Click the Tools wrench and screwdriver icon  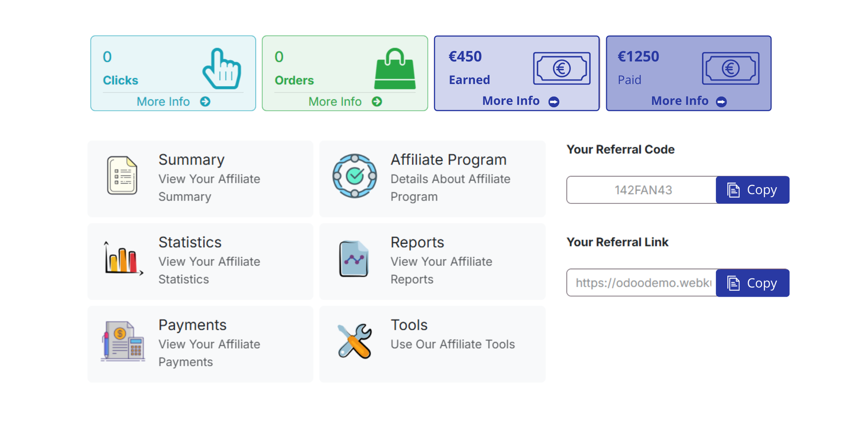pyautogui.click(x=354, y=341)
